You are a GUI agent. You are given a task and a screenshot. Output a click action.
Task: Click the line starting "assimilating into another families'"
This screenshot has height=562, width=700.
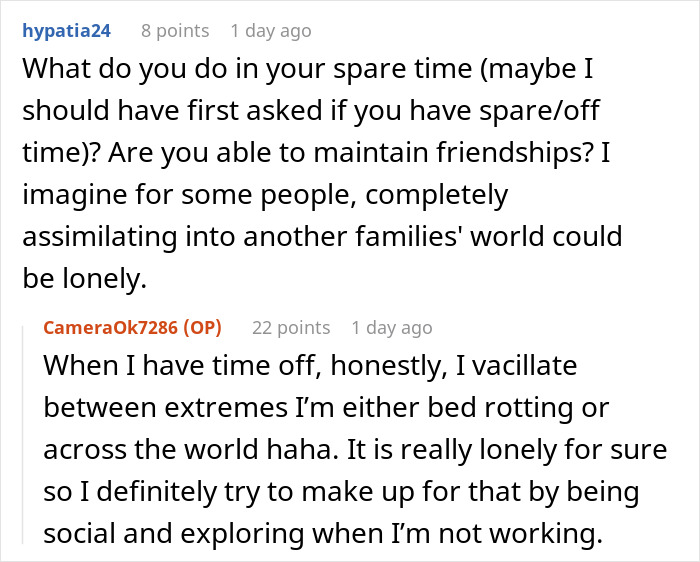coord(320,236)
